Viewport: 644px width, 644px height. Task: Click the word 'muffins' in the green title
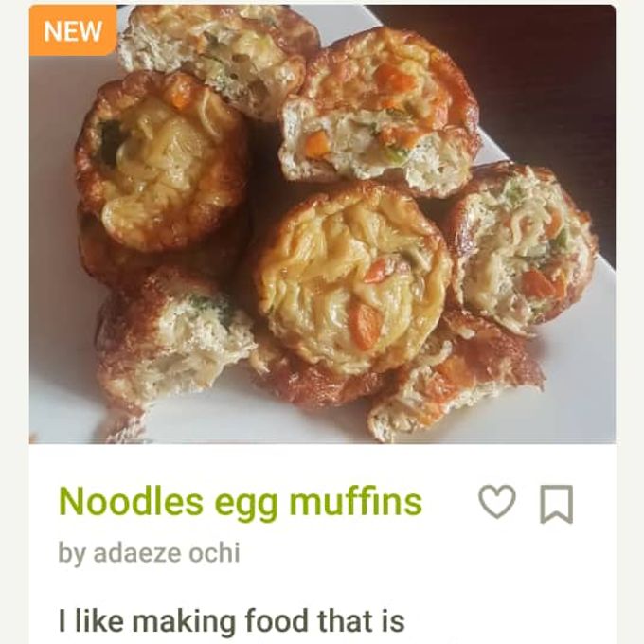click(356, 502)
